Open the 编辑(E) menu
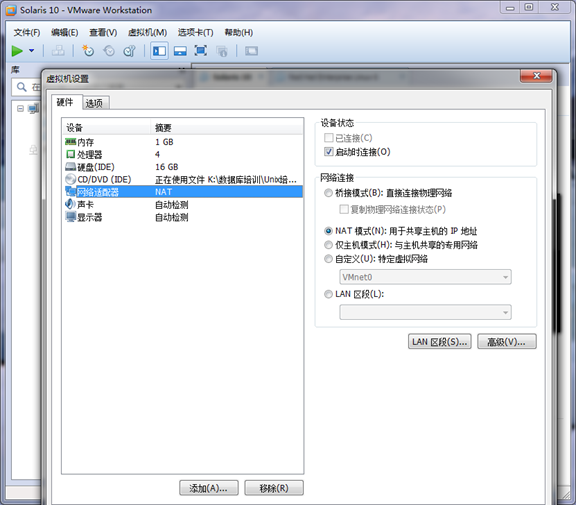The height and width of the screenshot is (505, 576). pos(65,33)
